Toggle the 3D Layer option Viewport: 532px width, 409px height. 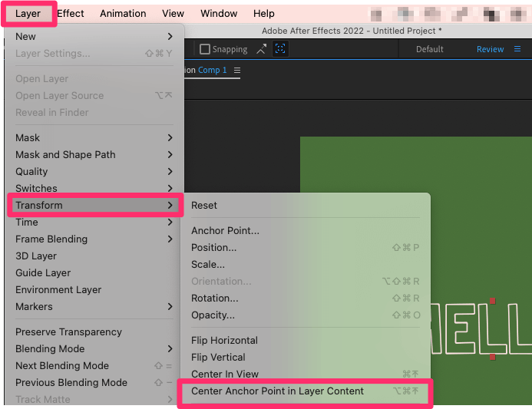[36, 256]
